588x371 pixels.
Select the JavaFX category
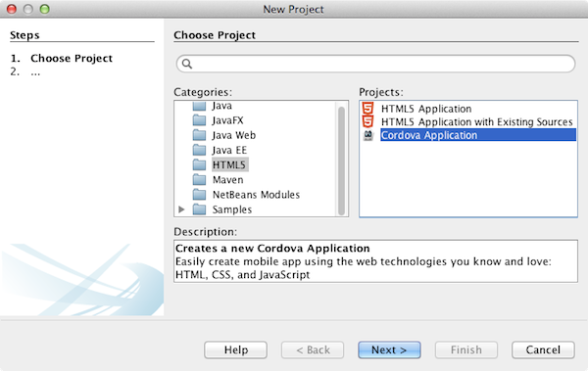[227, 120]
